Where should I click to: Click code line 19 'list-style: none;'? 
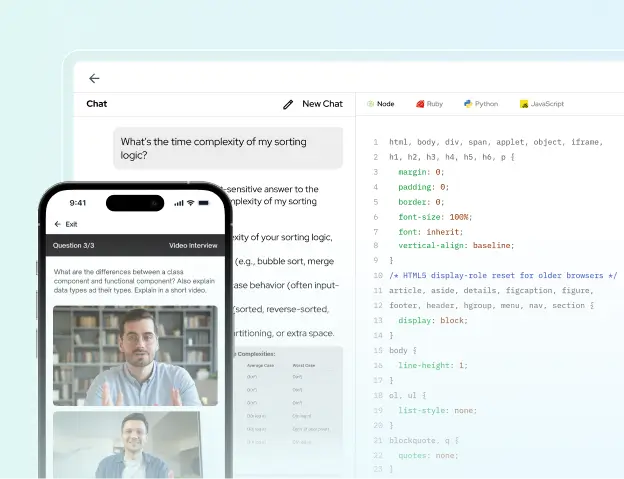point(437,411)
